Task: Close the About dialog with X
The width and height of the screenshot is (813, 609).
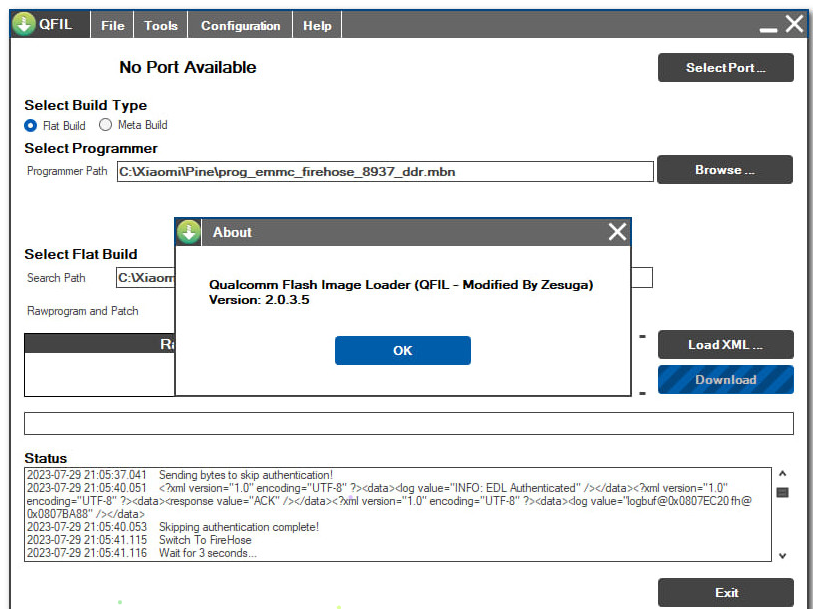Action: point(617,232)
